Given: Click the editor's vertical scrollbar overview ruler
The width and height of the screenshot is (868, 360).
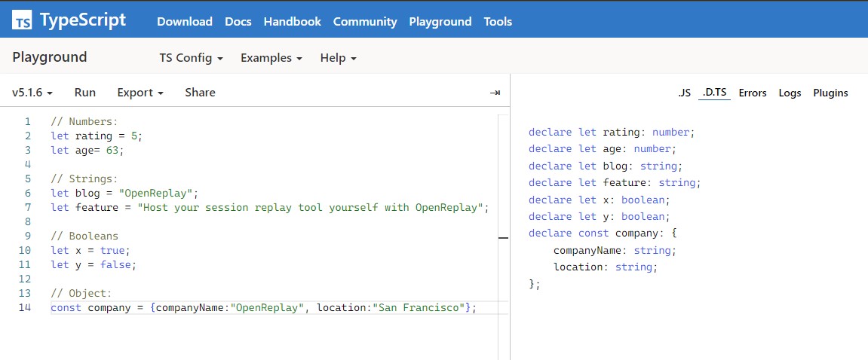Looking at the screenshot, I should (503, 237).
